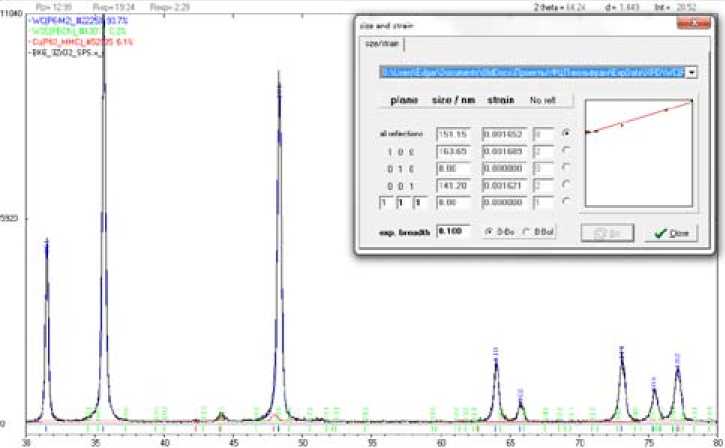
Task: Close the size and strain dialog
Action: click(x=693, y=23)
